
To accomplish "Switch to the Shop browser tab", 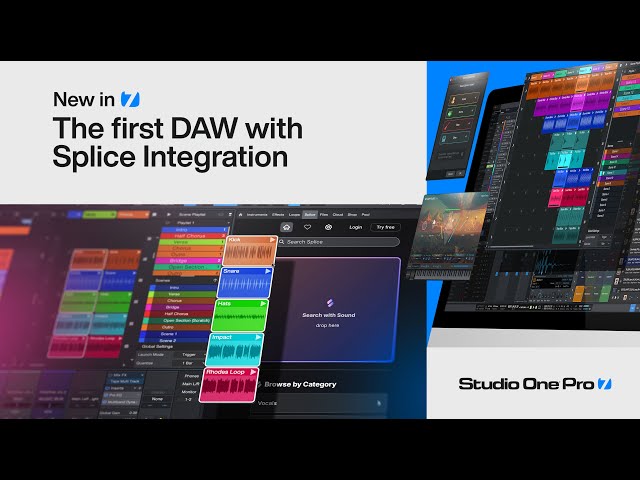I will (352, 215).
